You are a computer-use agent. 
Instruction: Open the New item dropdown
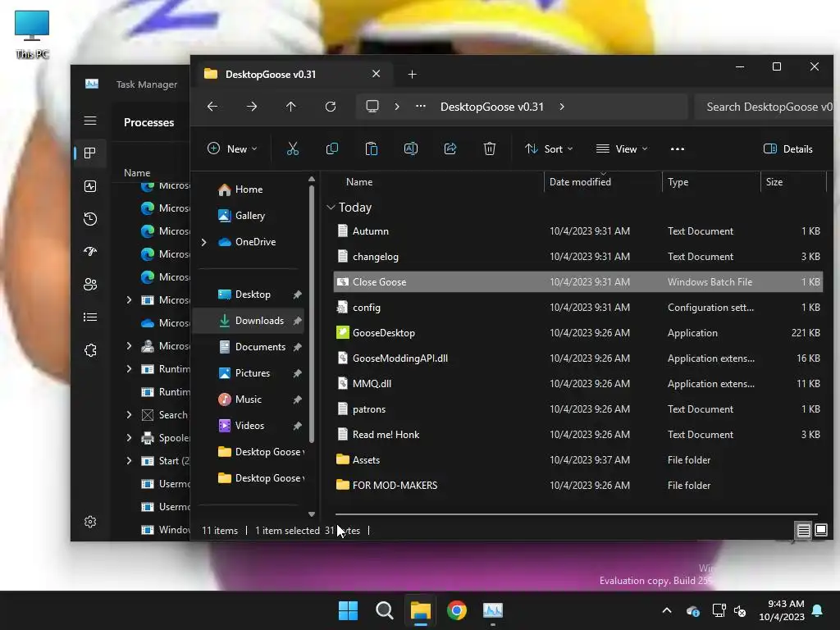tap(232, 149)
